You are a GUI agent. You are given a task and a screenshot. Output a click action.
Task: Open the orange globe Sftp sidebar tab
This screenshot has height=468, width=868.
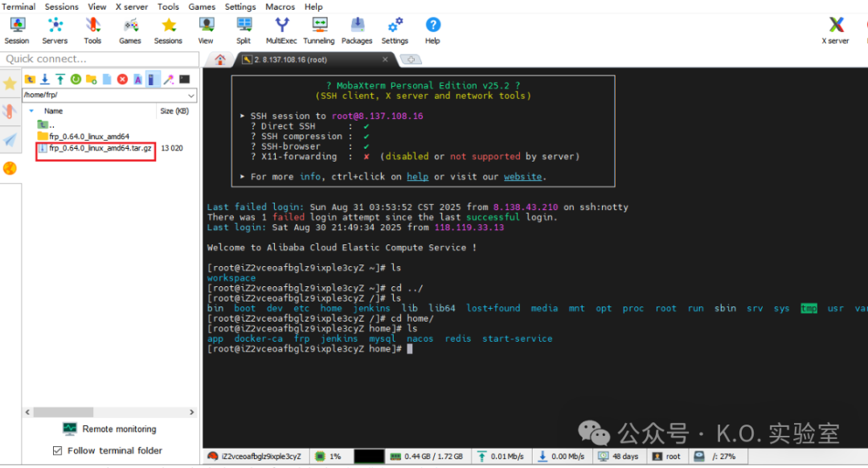(10, 168)
